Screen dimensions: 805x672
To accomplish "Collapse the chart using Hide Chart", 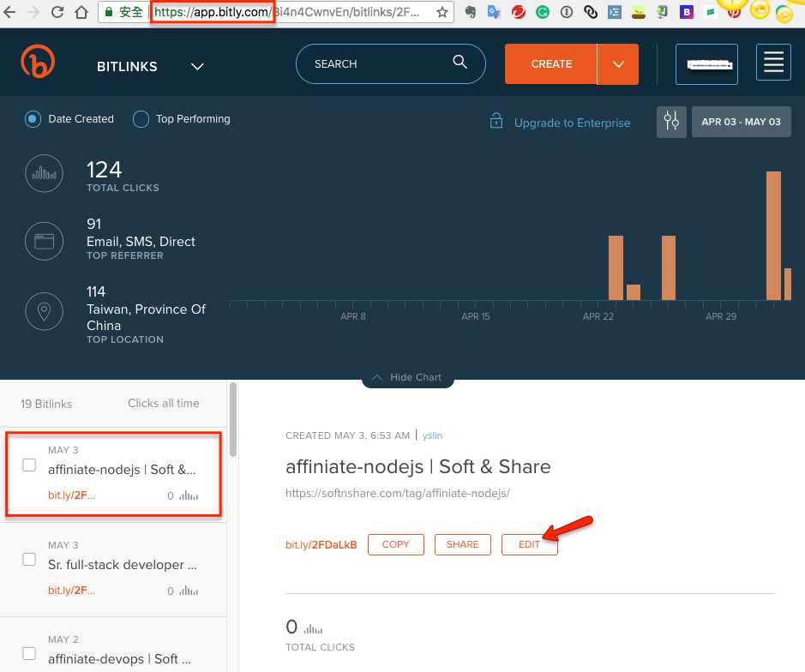I will [x=408, y=377].
